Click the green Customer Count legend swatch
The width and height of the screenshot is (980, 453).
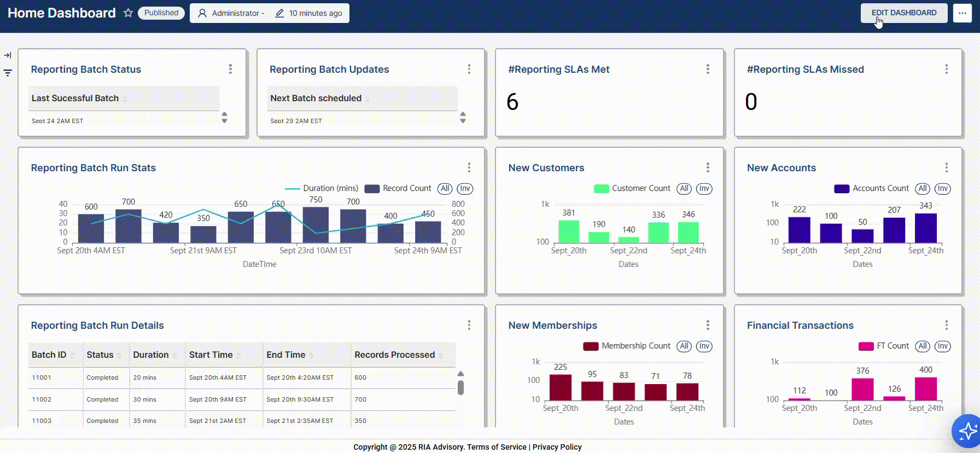point(601,189)
